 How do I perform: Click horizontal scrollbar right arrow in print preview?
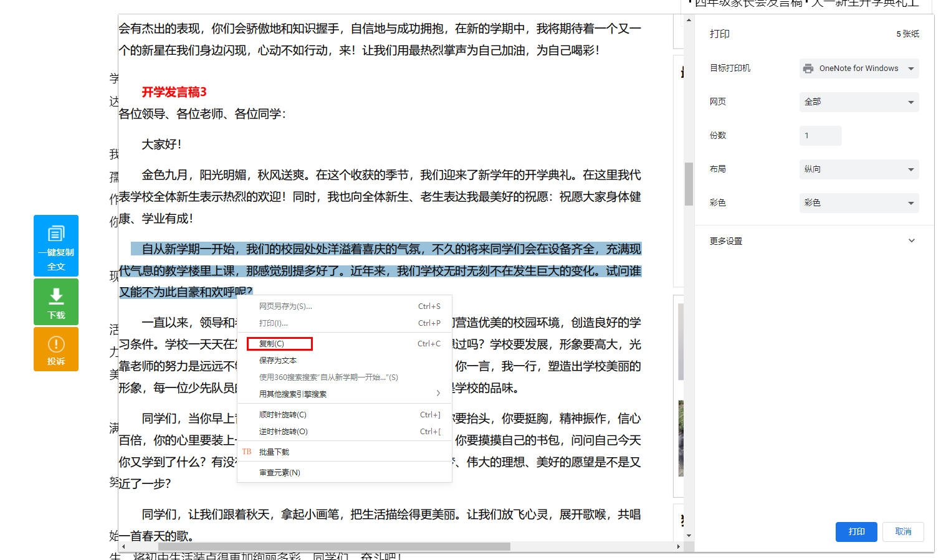tap(679, 546)
